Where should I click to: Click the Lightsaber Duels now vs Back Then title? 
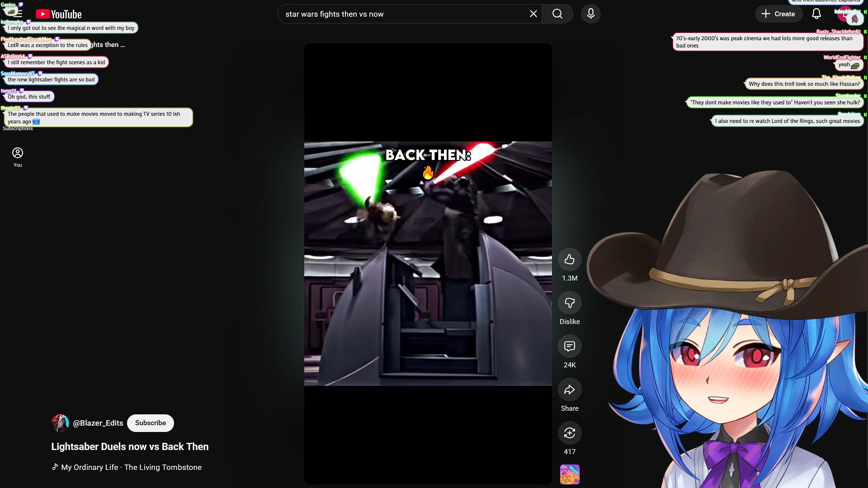point(130,446)
